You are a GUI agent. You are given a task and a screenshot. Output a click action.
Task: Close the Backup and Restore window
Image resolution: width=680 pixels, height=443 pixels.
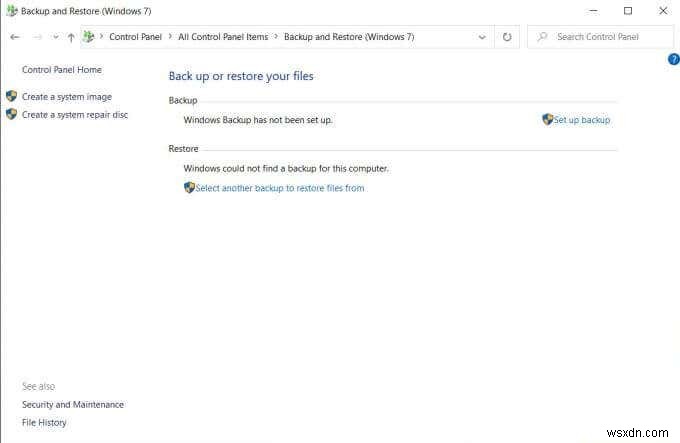(x=664, y=11)
